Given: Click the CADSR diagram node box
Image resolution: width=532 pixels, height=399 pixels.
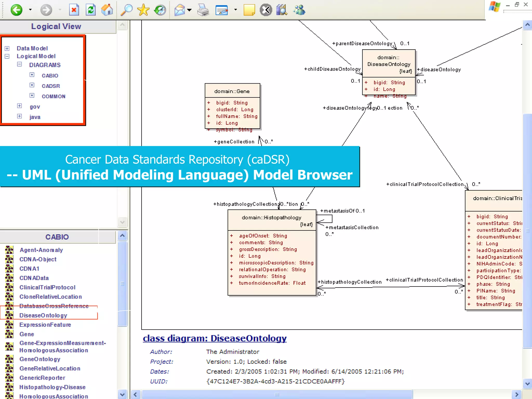Looking at the screenshot, I should tap(32, 85).
